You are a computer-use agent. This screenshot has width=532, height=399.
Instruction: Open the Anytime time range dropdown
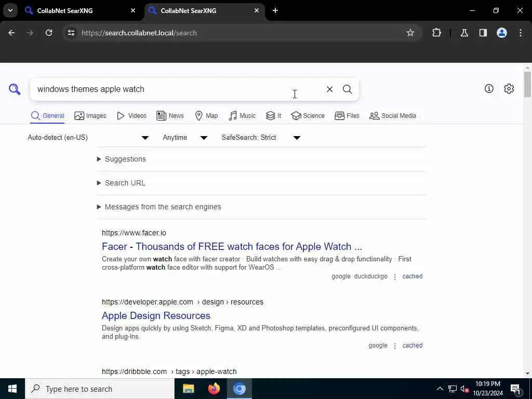pyautogui.click(x=185, y=137)
